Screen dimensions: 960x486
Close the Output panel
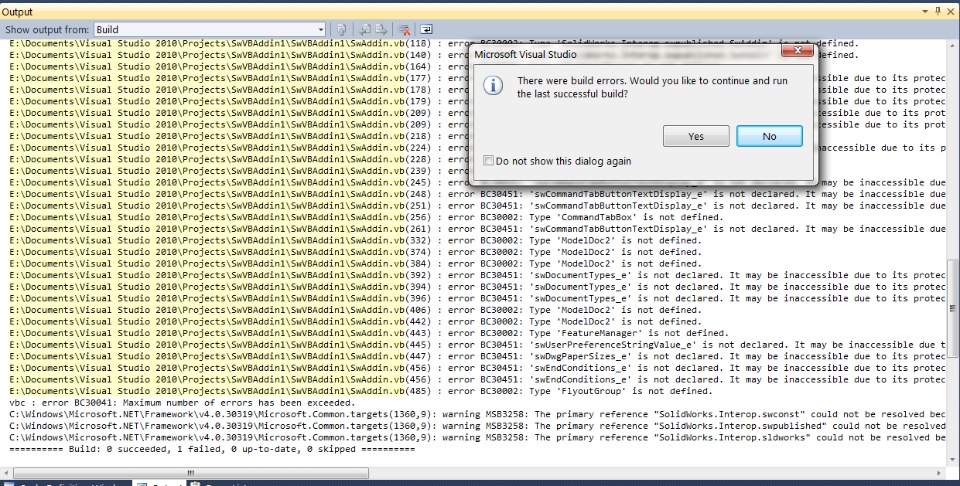[x=950, y=12]
